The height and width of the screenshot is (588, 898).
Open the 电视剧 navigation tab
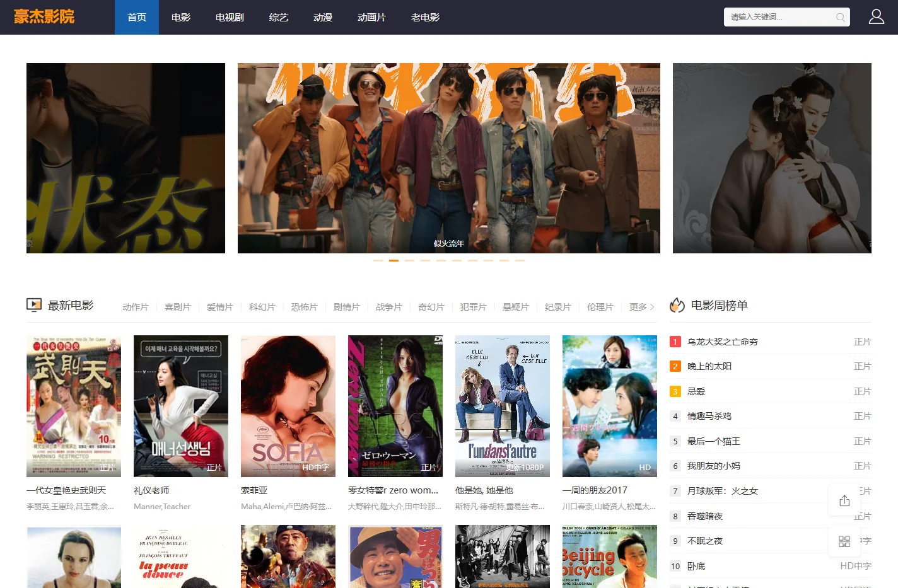tap(230, 17)
